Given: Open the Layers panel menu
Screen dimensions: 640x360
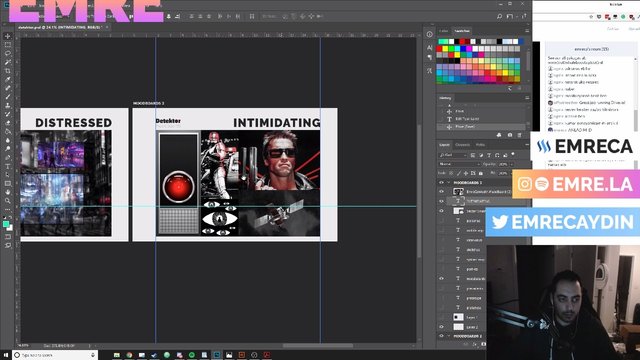Looking at the screenshot, I should [x=527, y=145].
